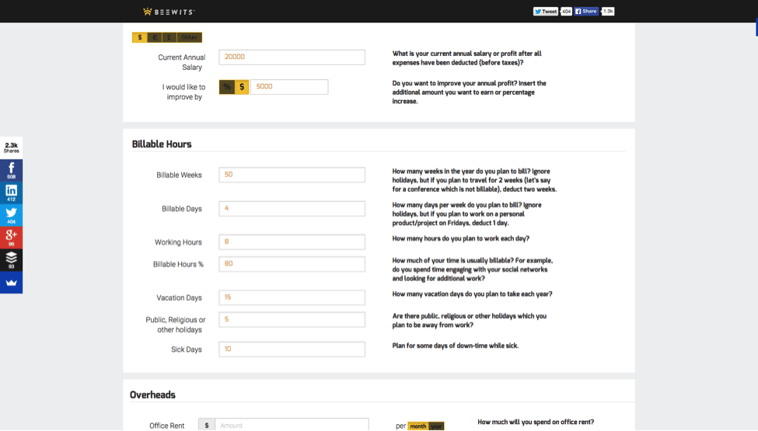Viewport: 758px width, 431px height.
Task: Focus the Current Annual Salary field
Action: 292,57
